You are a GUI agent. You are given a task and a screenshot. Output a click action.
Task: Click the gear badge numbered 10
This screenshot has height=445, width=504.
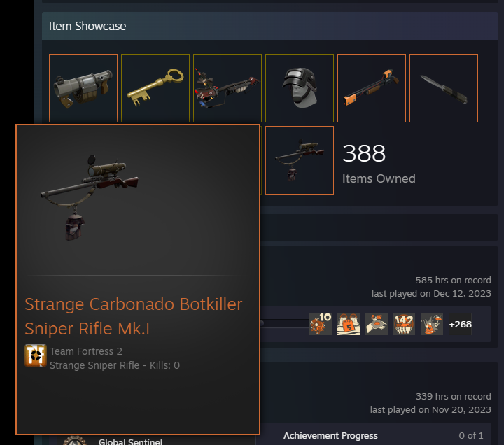click(321, 324)
